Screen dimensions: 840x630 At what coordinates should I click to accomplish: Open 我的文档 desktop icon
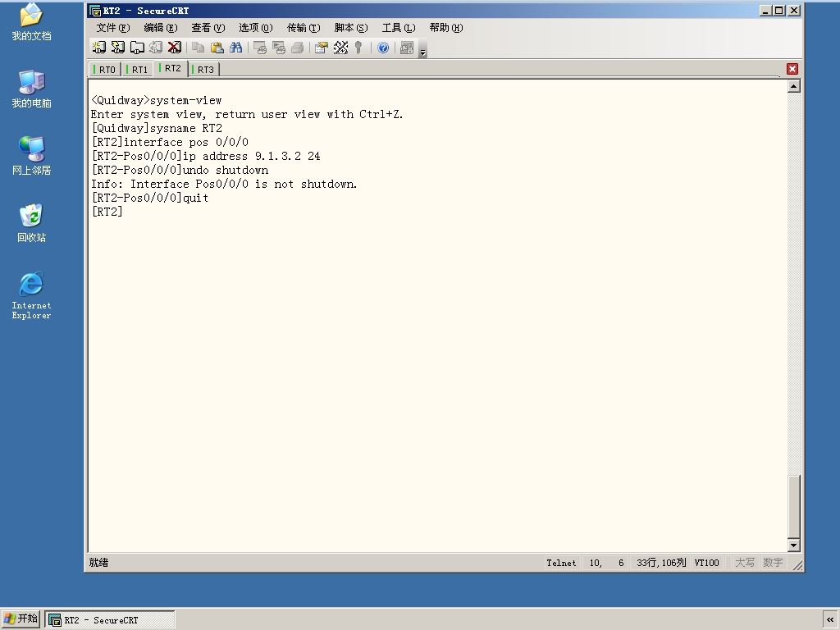31,21
